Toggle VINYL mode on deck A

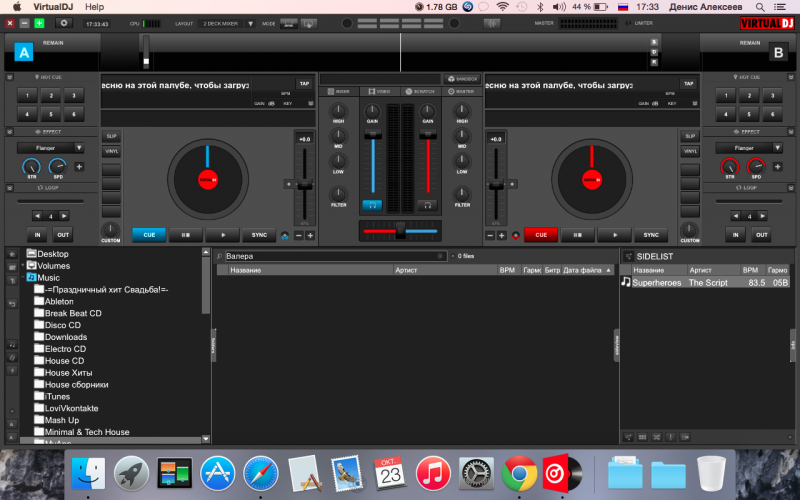111,151
